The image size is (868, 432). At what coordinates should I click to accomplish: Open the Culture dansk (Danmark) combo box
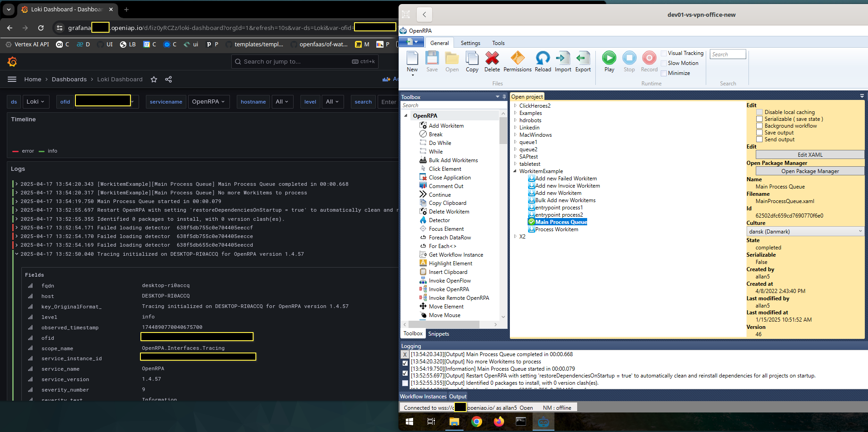point(805,231)
